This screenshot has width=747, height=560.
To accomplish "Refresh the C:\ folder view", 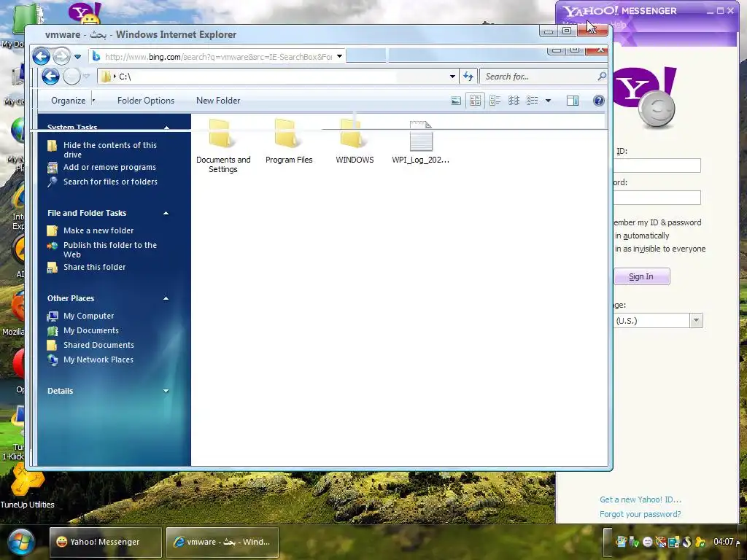I will point(468,76).
